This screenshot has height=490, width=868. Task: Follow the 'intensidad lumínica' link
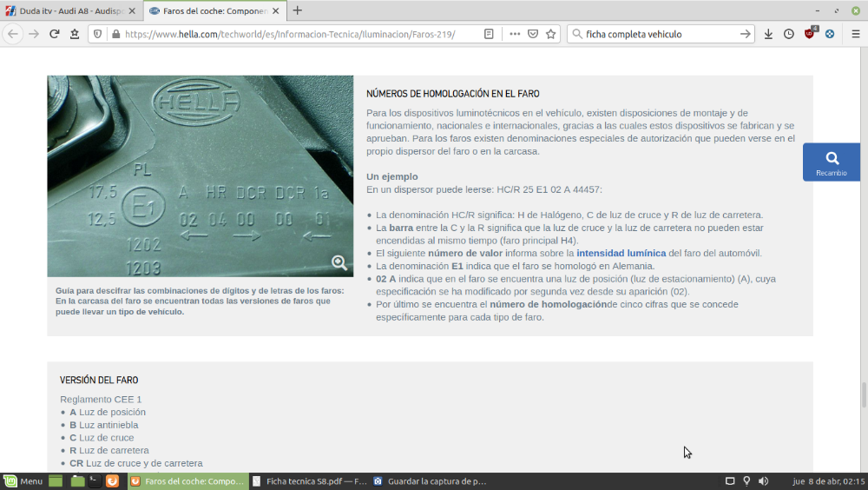[621, 254]
